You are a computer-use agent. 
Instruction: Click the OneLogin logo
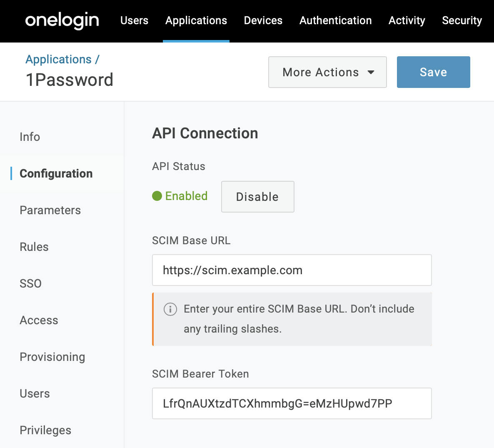[x=62, y=21]
